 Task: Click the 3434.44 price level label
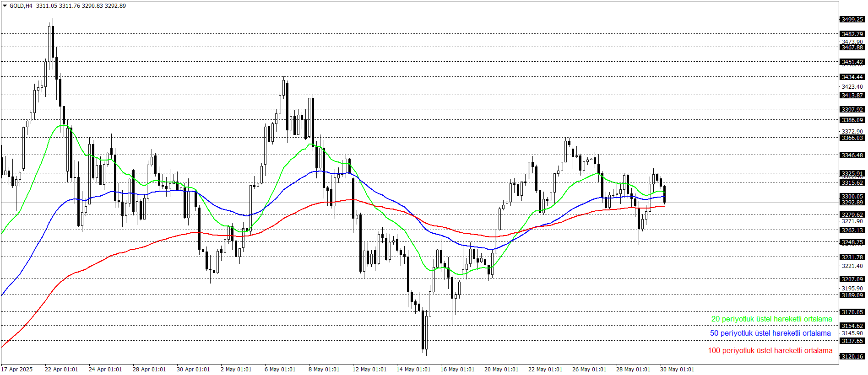point(852,77)
